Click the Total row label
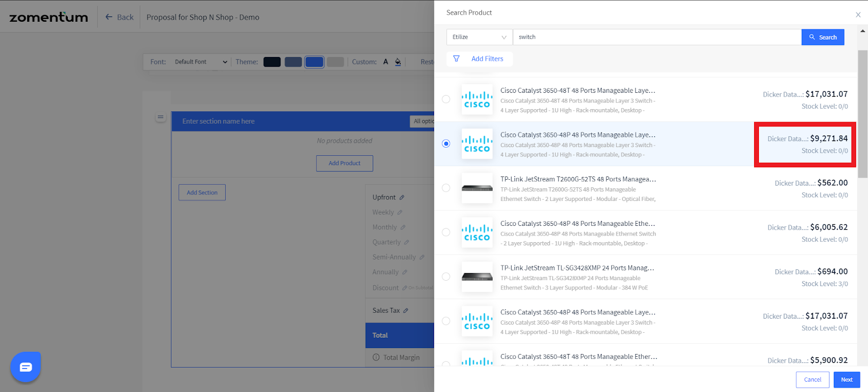Viewport: 868px width, 392px height. [380, 336]
